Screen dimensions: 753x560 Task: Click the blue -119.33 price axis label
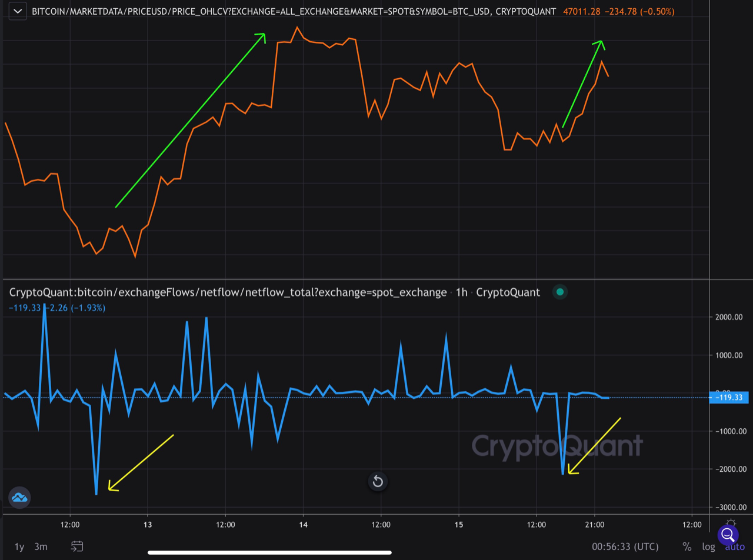728,398
